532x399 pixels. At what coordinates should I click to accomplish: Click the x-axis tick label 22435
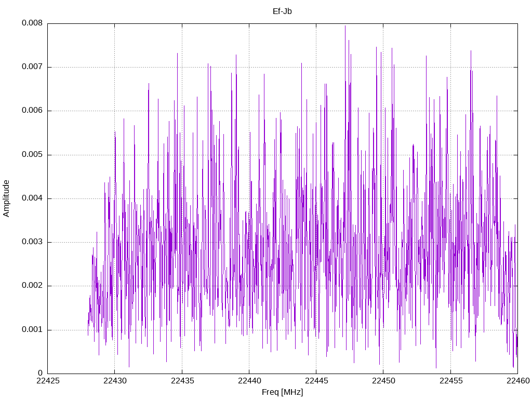pyautogui.click(x=182, y=381)
